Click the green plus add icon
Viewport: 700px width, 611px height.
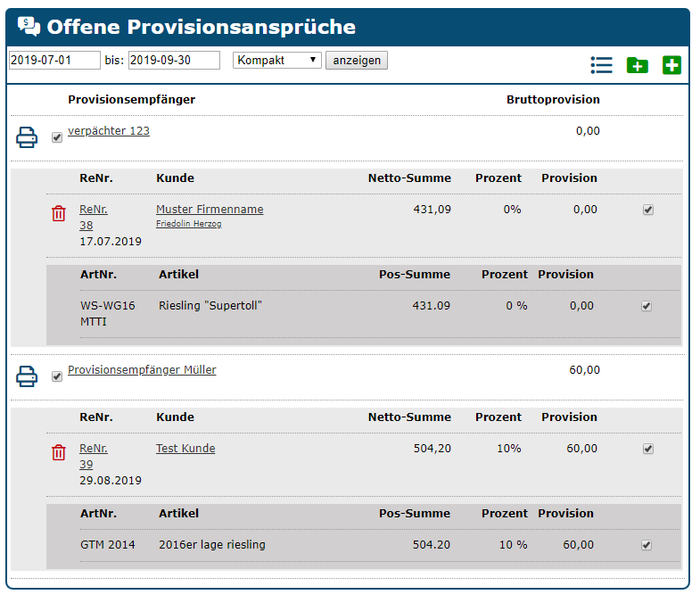[x=671, y=65]
